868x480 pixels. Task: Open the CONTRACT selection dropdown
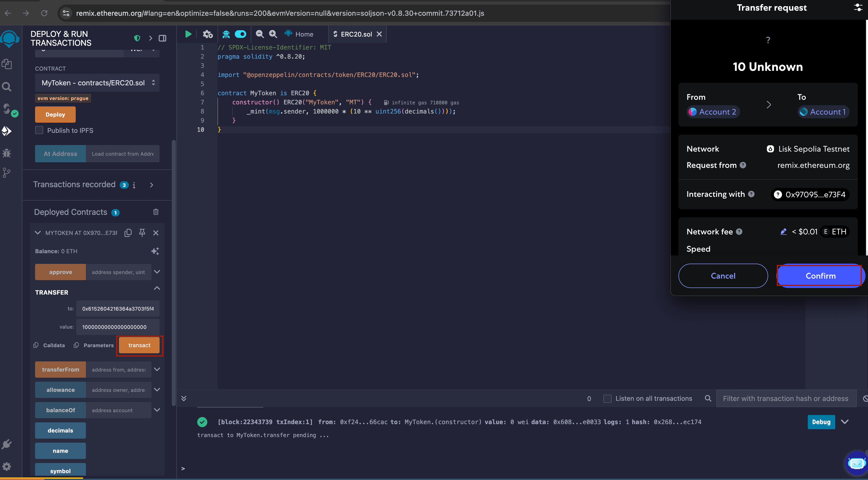pyautogui.click(x=97, y=83)
